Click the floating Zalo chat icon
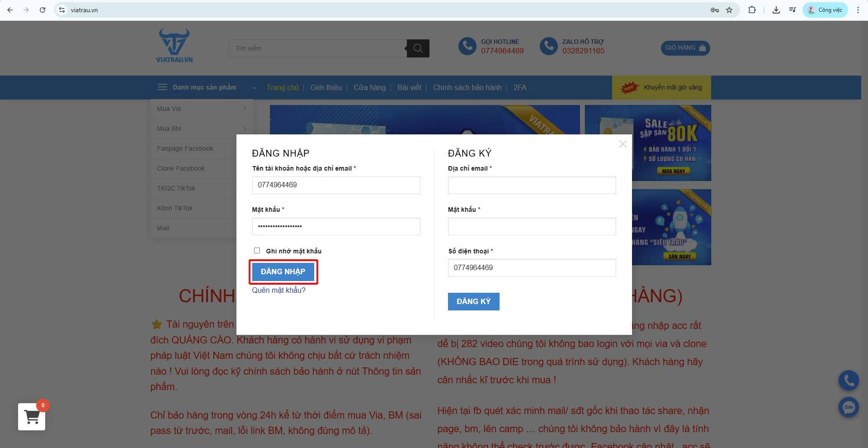 point(849,407)
